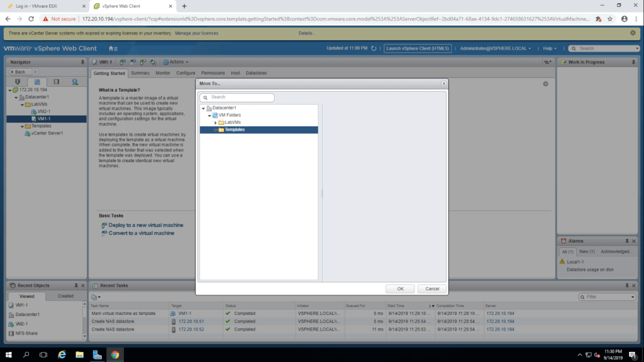
Task: Collapse the VM Folders node in dialog
Action: [x=209, y=116]
